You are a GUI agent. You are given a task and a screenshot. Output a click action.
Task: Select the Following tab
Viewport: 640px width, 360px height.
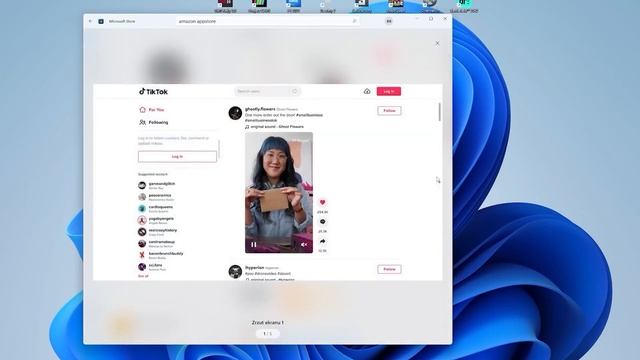154,122
